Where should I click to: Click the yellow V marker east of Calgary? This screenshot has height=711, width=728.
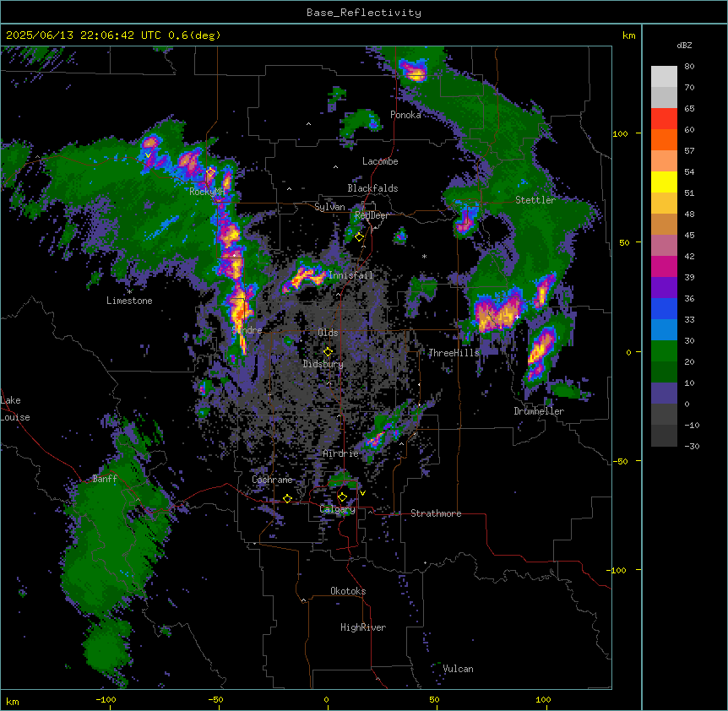[362, 493]
